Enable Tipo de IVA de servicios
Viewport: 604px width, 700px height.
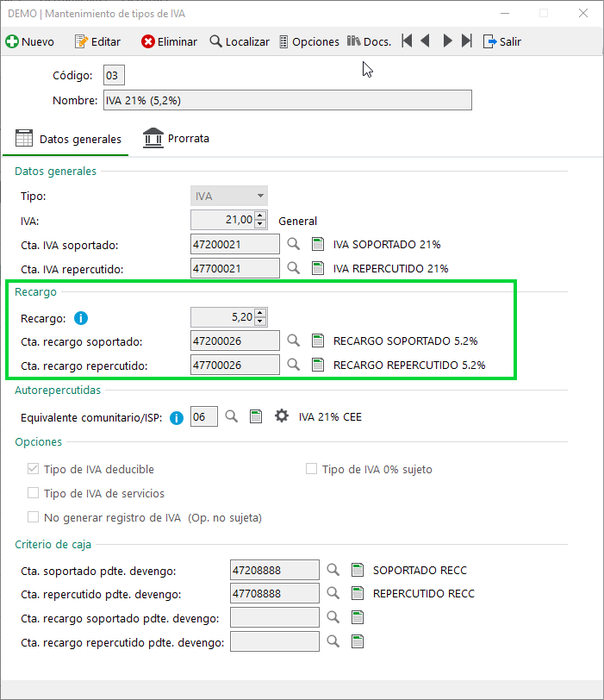coord(33,493)
